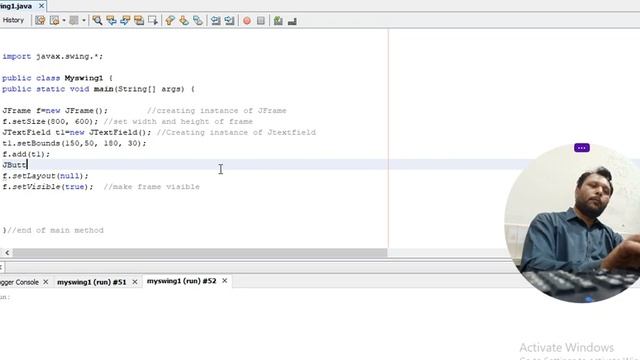Click the f.setVisible(true) statement
Image resolution: width=640 pixels, height=360 pixels.
click(48, 187)
